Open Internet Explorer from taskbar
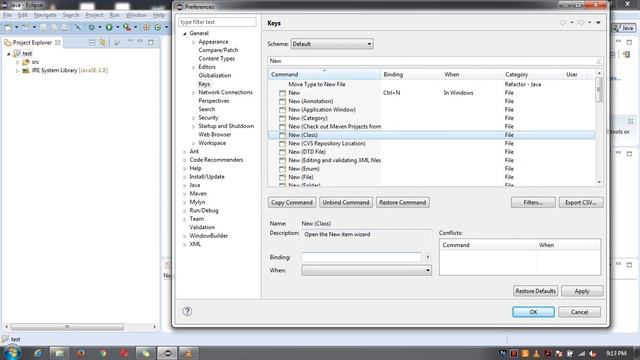Screen dimensions: 640x360 pos(38,353)
